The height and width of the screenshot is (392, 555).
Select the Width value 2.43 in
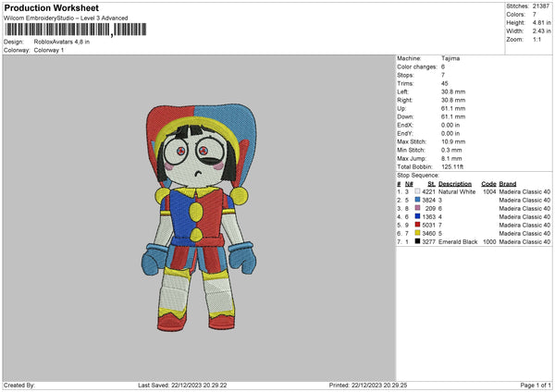click(x=541, y=31)
